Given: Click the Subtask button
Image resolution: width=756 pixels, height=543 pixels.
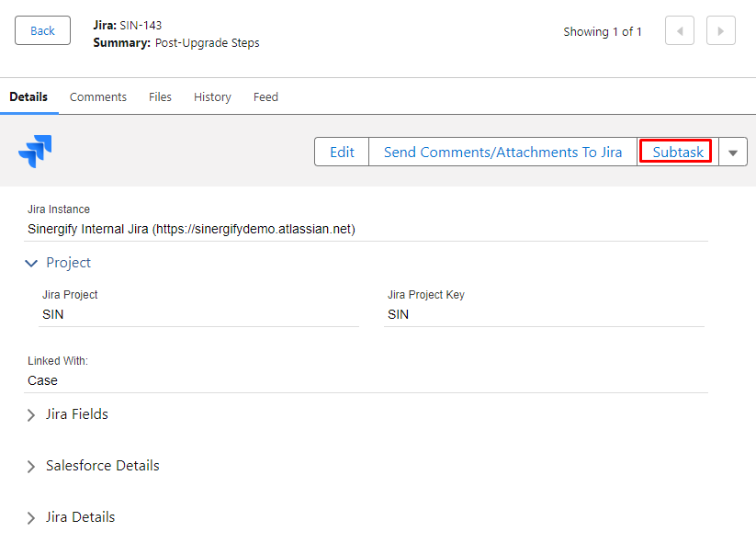Looking at the screenshot, I should point(677,152).
